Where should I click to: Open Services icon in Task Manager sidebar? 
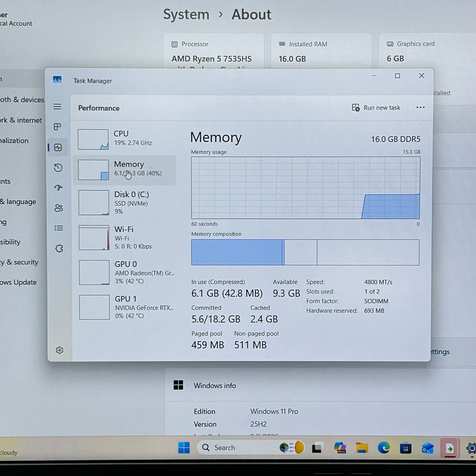click(x=59, y=249)
